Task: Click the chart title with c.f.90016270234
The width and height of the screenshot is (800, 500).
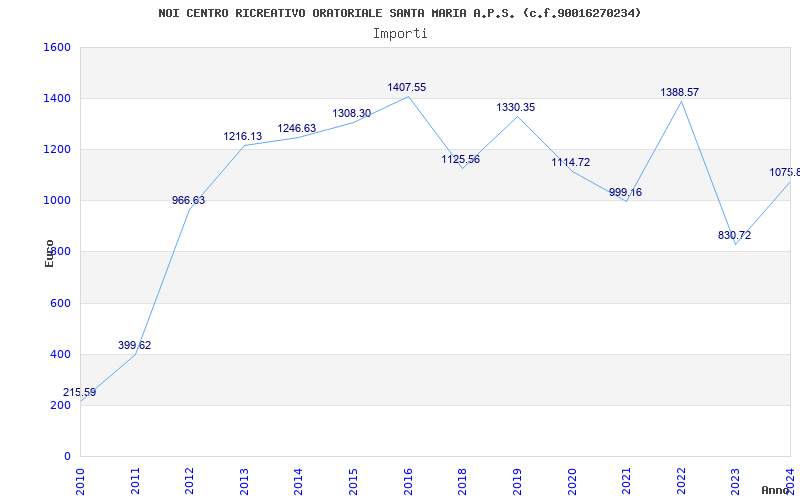Action: (399, 13)
